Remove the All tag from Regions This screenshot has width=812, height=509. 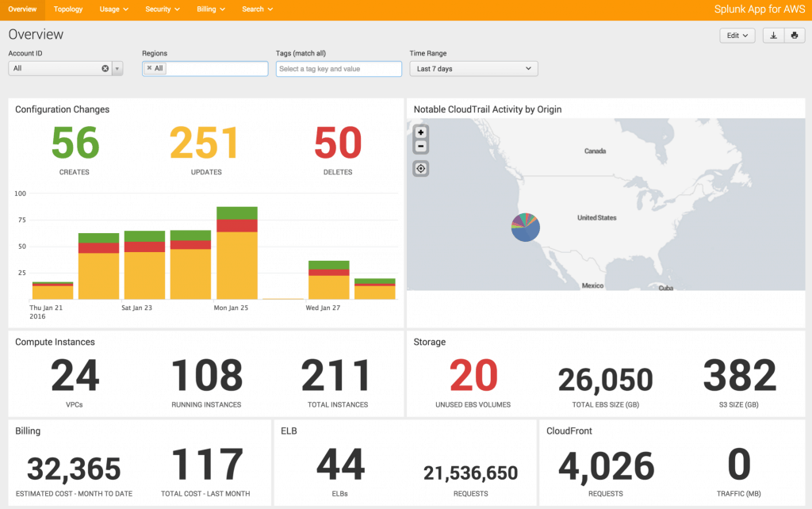tap(149, 68)
